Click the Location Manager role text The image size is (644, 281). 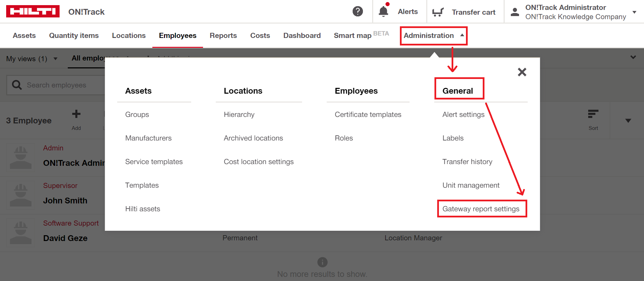click(413, 238)
